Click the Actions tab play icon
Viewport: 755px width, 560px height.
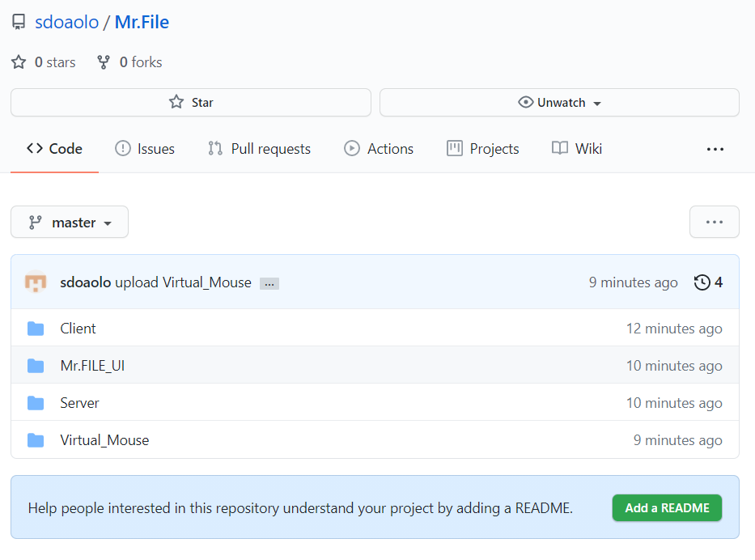(x=351, y=148)
